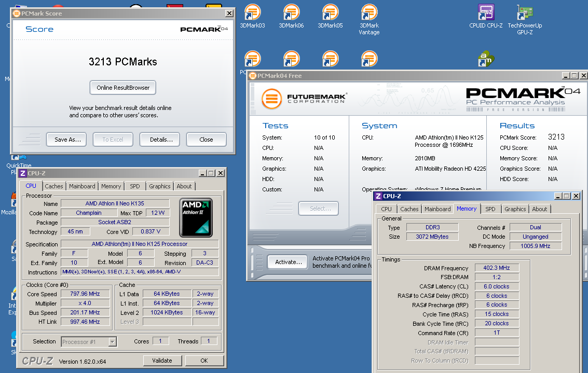Launch 3DMark Vantage desktop icon
This screenshot has height=373, width=588.
(x=369, y=19)
